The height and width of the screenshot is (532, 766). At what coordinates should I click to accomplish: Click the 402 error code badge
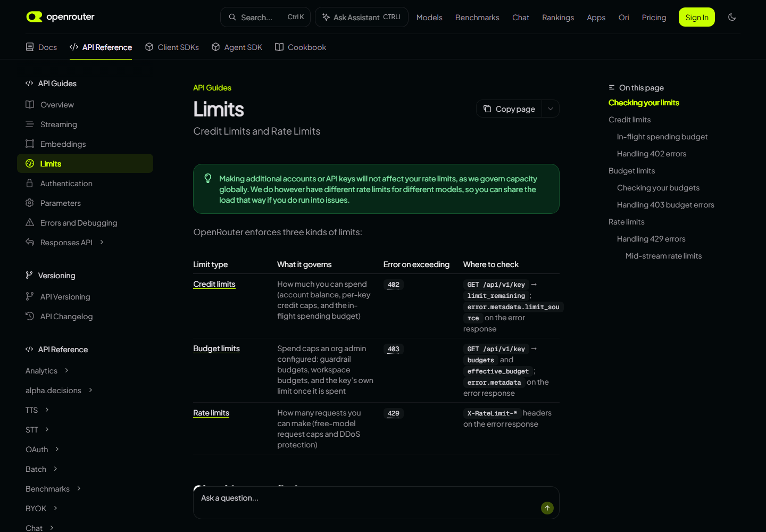(x=394, y=285)
